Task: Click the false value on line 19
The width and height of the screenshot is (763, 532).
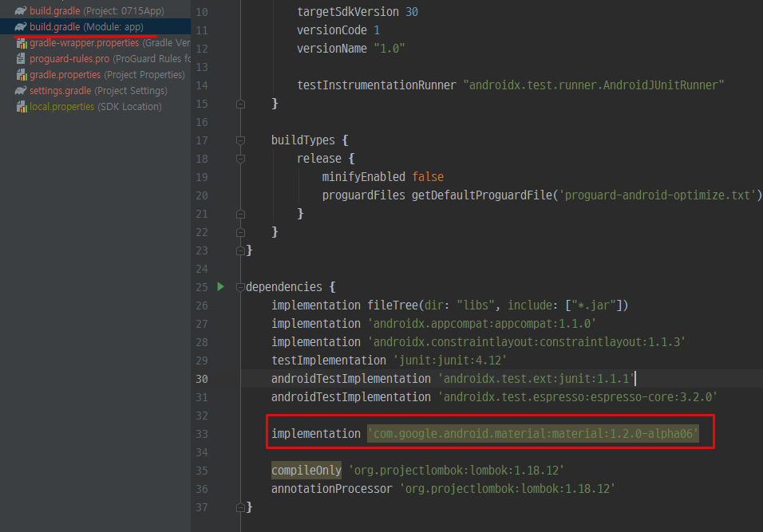Action: pyautogui.click(x=428, y=176)
